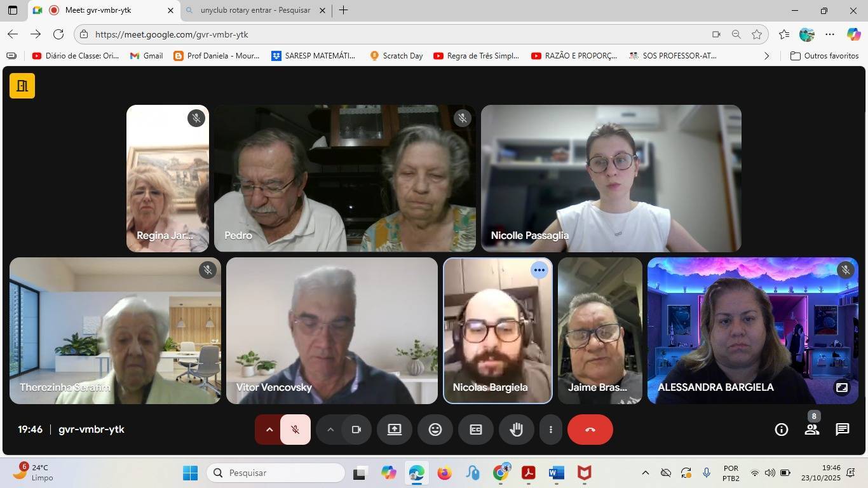868x488 pixels.
Task: Open the emoji reactions button
Action: coord(435,430)
